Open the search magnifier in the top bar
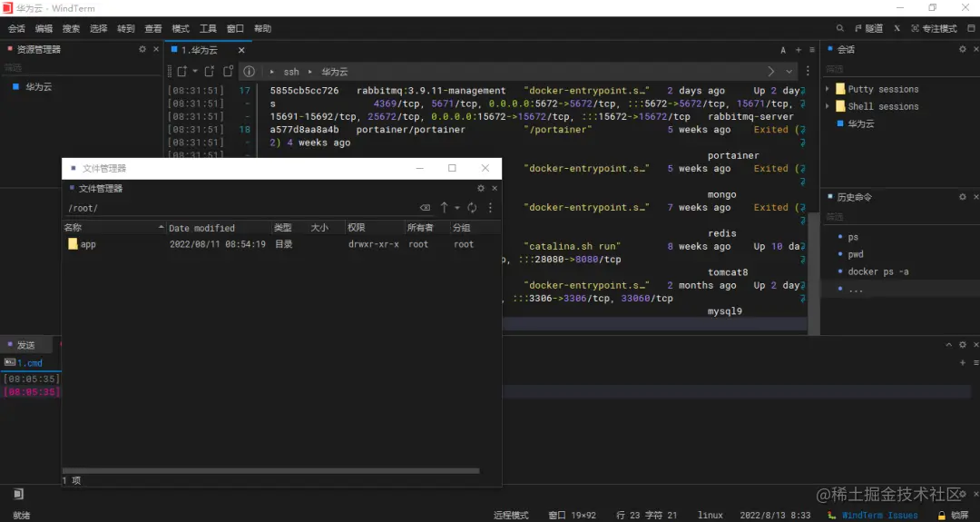The height and width of the screenshot is (522, 980). coord(840,28)
